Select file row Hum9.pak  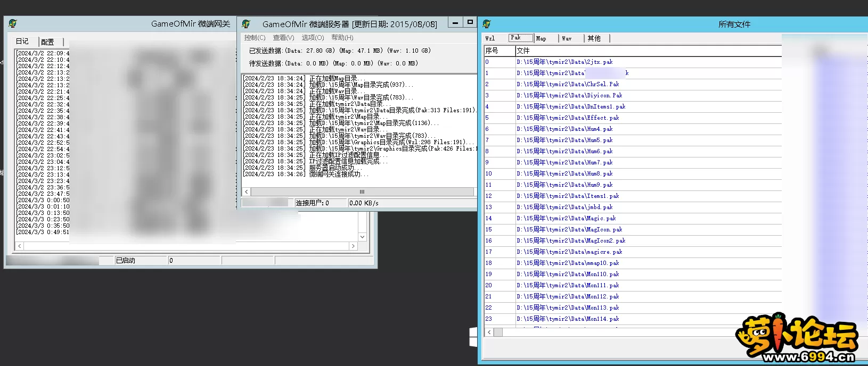(633, 185)
